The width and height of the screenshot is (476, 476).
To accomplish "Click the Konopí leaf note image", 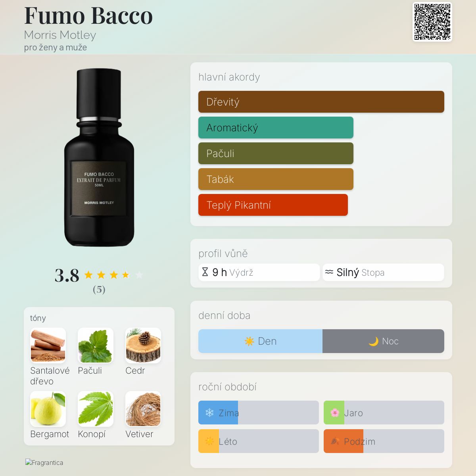I will point(96,409).
